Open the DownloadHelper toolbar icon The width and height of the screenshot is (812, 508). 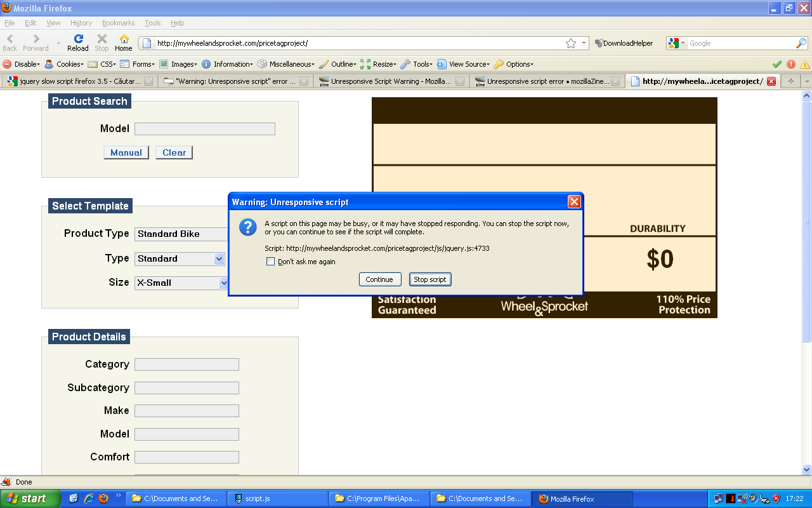[x=624, y=43]
